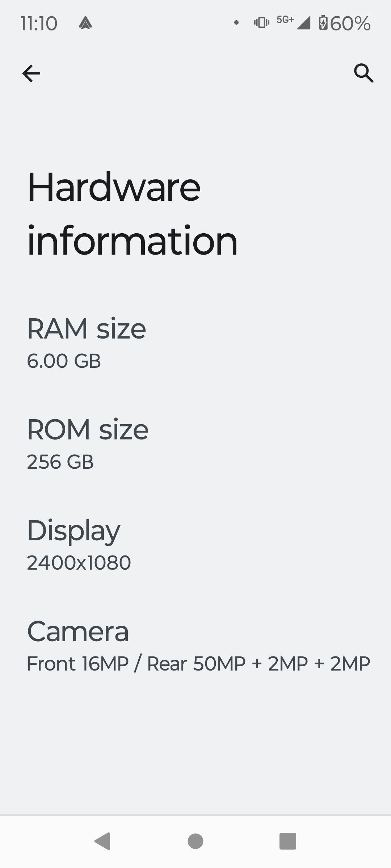Tap the 60% battery percentage text
Viewport: 391px width, 868px height.
coord(350,24)
